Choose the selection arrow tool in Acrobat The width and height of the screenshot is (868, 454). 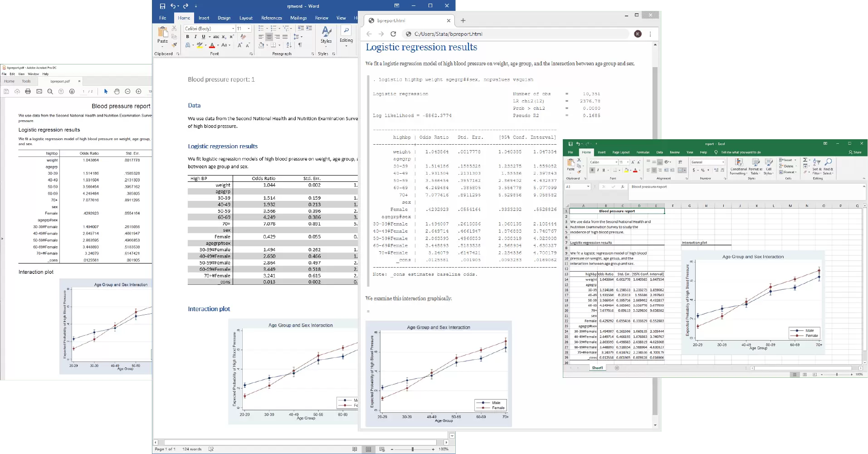(106, 91)
